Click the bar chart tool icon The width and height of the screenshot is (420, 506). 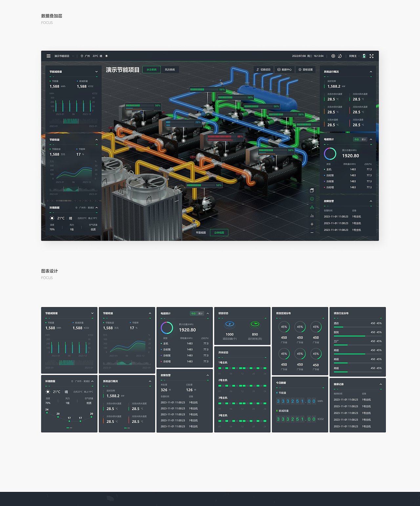click(312, 216)
